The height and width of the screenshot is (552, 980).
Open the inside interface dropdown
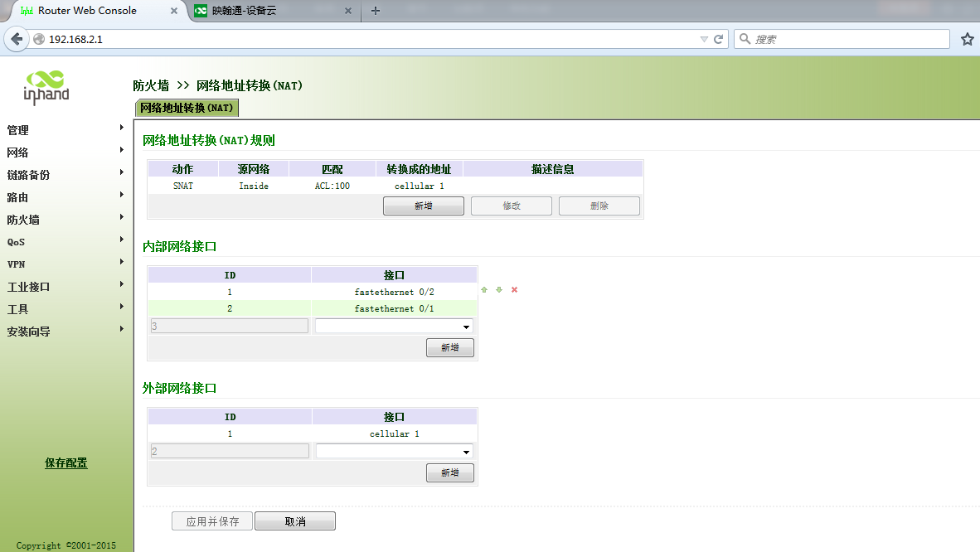(x=394, y=327)
